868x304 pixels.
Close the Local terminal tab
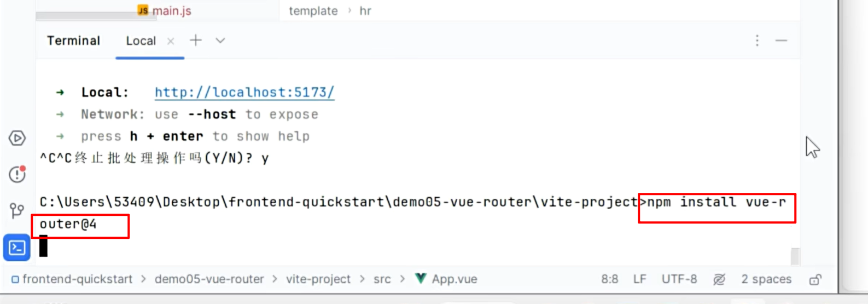click(x=171, y=41)
